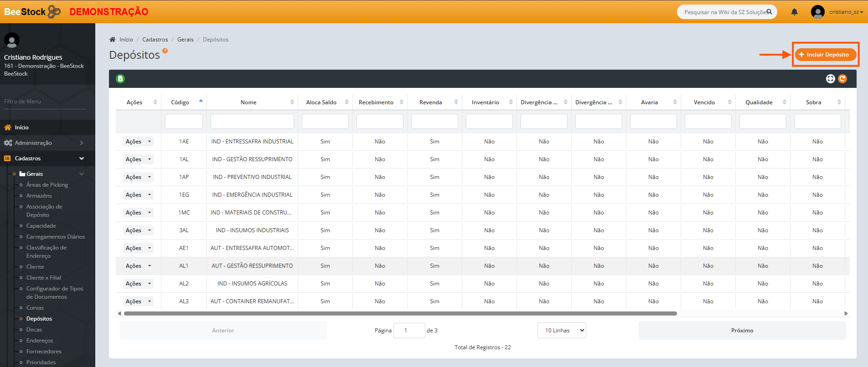Click the green Excel export icon
The image size is (868, 367).
pos(120,79)
